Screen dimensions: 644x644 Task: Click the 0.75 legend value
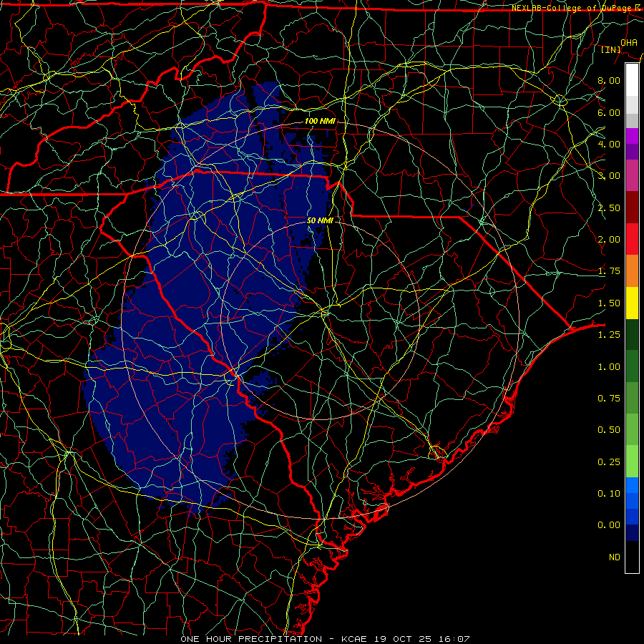609,398
